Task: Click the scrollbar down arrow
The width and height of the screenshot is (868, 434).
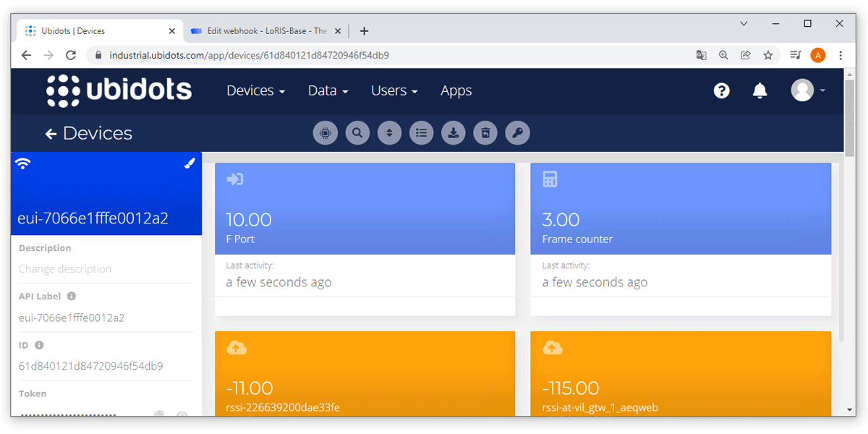Action: click(850, 410)
